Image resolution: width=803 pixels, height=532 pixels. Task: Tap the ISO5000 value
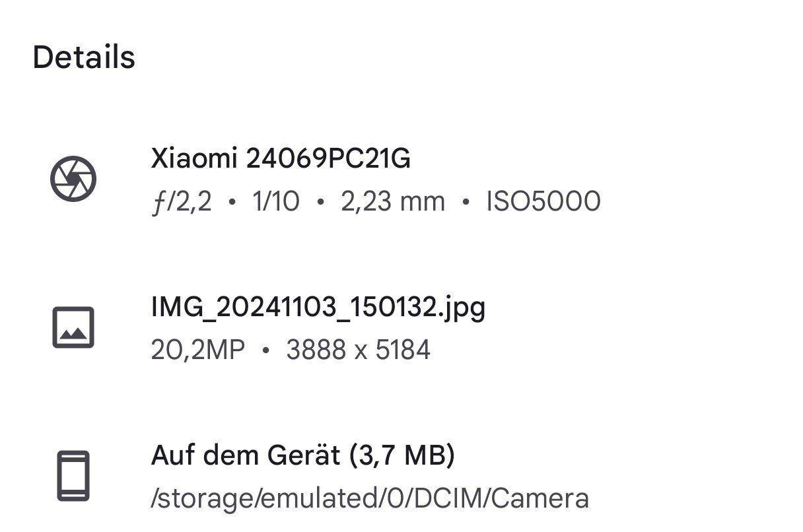(543, 202)
